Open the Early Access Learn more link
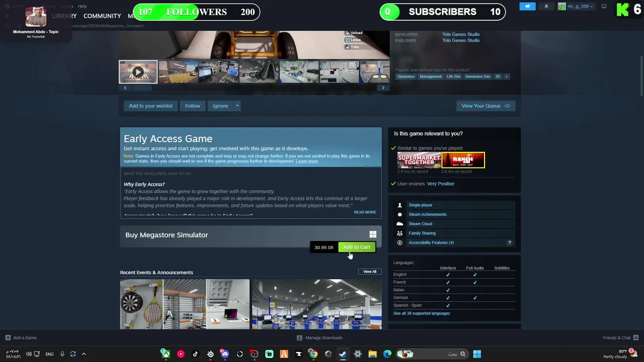 (307, 161)
